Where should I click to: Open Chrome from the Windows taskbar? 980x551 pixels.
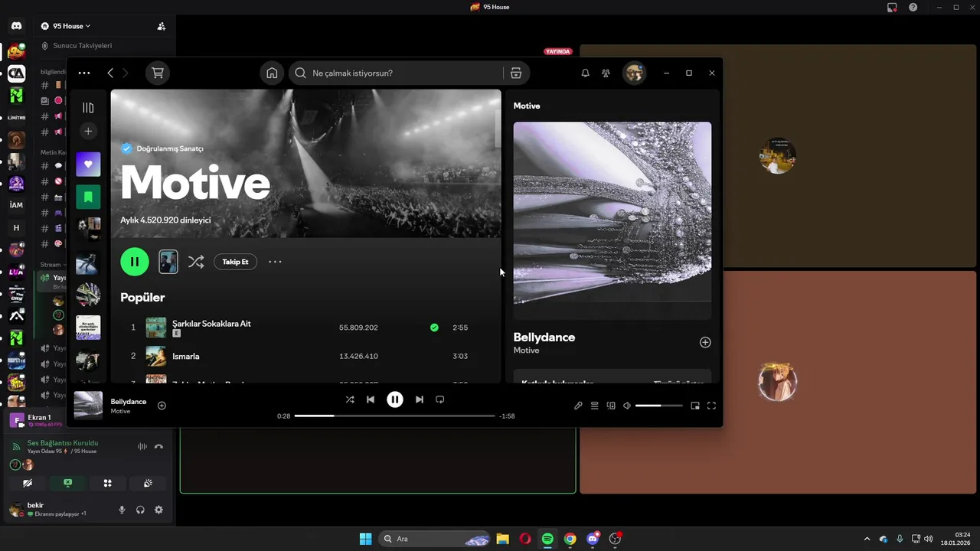pos(570,539)
